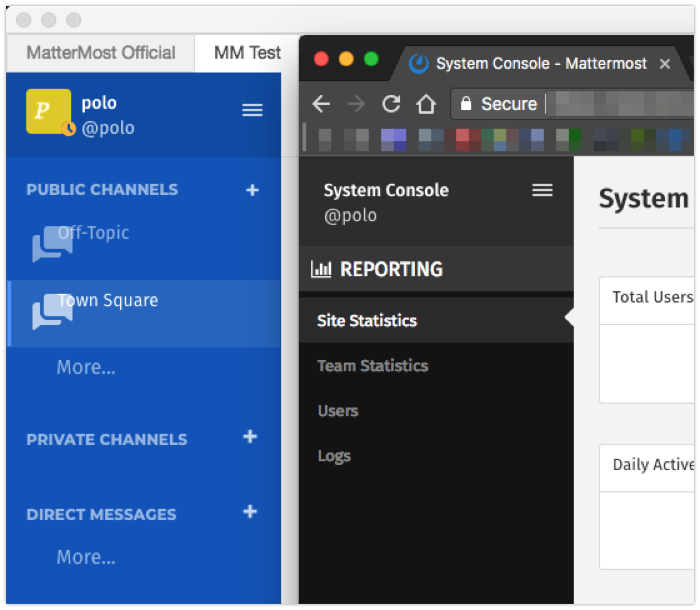Open Site Statistics in the console sidebar
This screenshot has width=700, height=610.
(x=436, y=321)
